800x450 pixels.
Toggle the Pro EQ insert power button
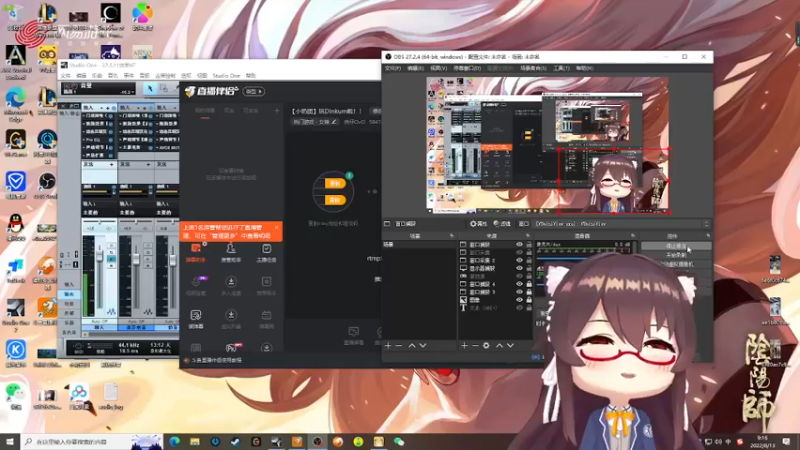[111, 139]
